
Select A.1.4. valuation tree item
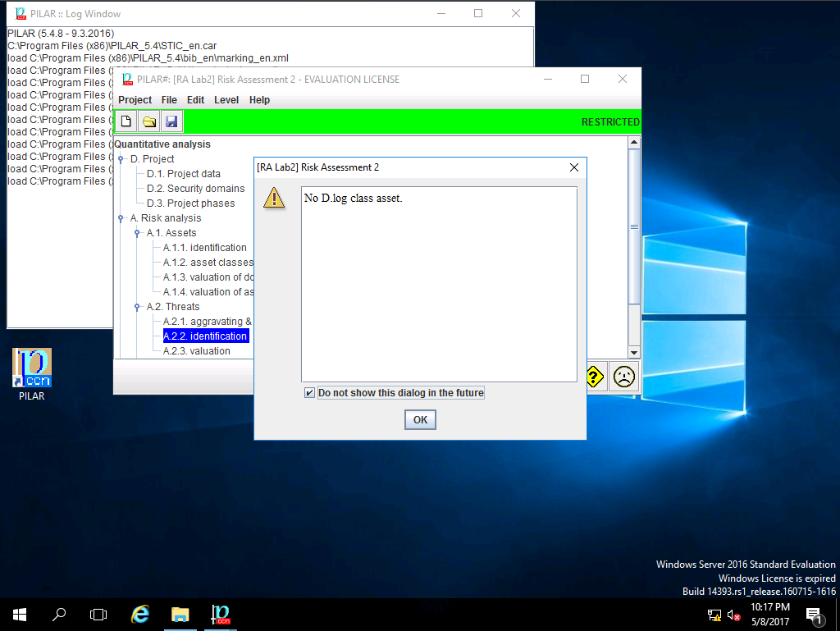208,292
